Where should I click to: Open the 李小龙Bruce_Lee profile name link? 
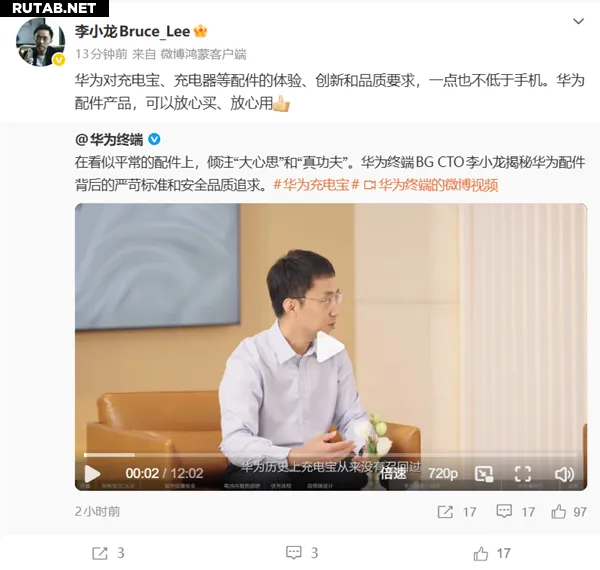tap(132, 31)
